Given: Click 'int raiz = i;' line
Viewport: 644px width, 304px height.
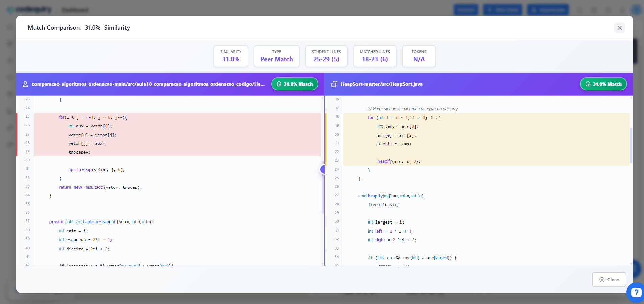Looking at the screenshot, I should click(x=73, y=231).
